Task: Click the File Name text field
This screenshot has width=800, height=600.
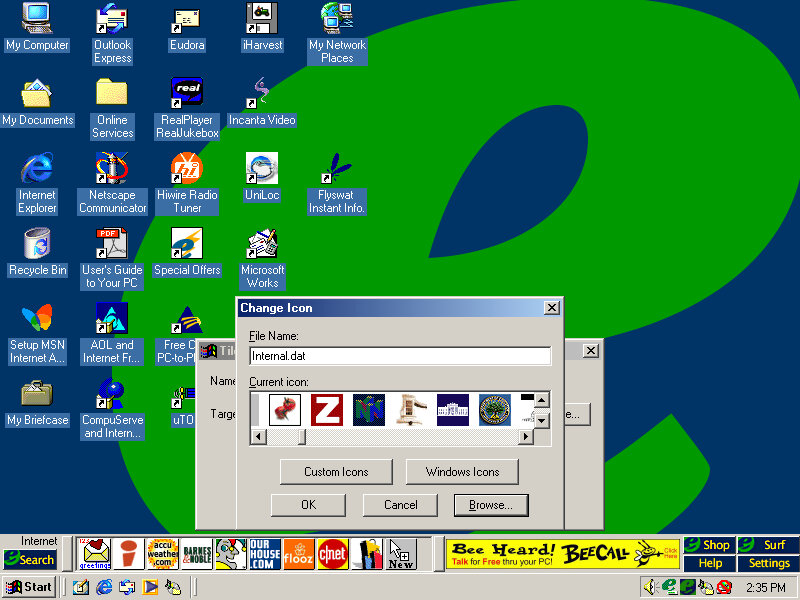Action: [x=400, y=355]
